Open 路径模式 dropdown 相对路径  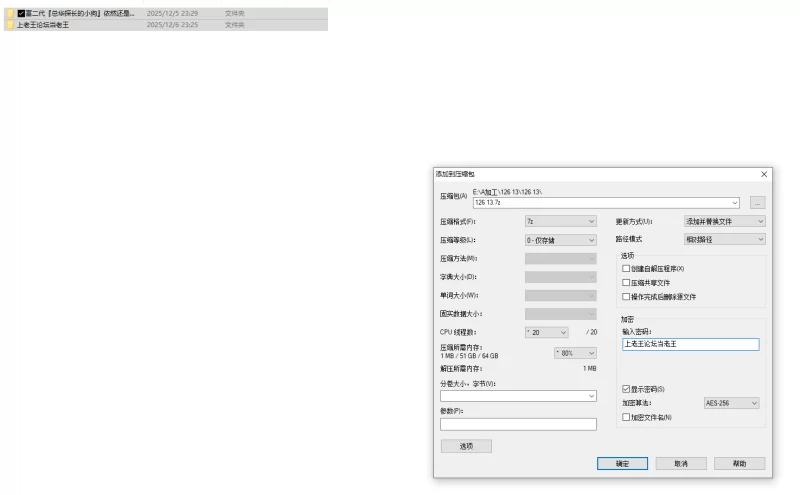coord(724,239)
